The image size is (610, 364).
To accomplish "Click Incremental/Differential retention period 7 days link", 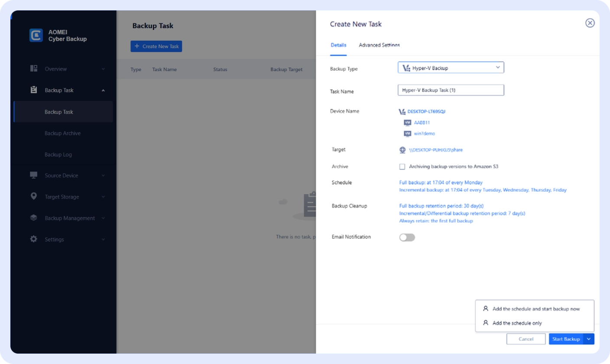I will coord(462,213).
